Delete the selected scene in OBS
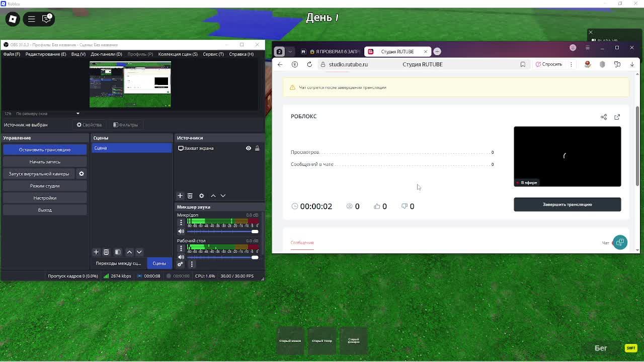The width and height of the screenshot is (644, 362). point(106,252)
